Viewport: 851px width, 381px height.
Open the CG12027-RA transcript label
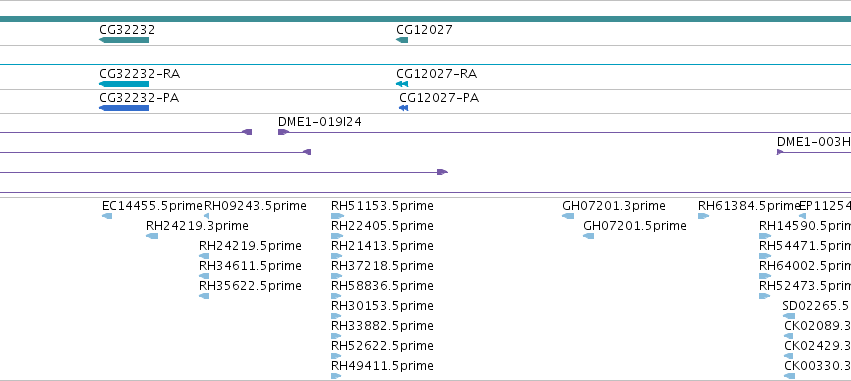[x=436, y=74]
